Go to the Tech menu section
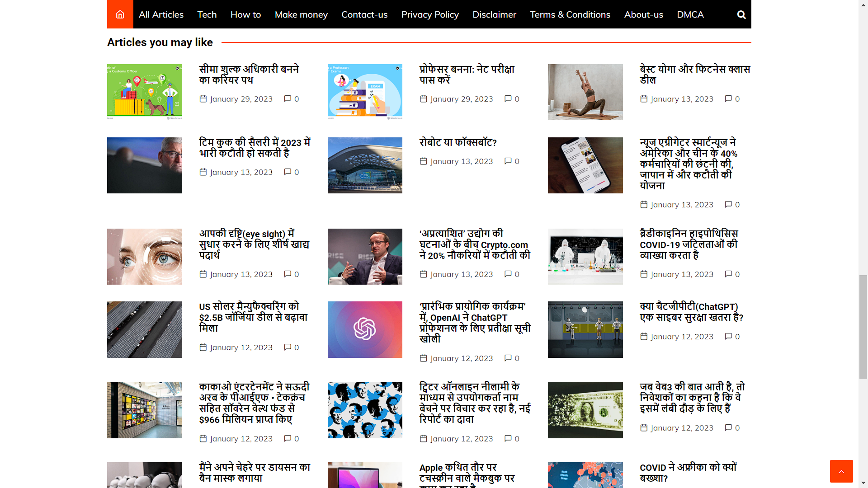This screenshot has height=488, width=868. 207,14
